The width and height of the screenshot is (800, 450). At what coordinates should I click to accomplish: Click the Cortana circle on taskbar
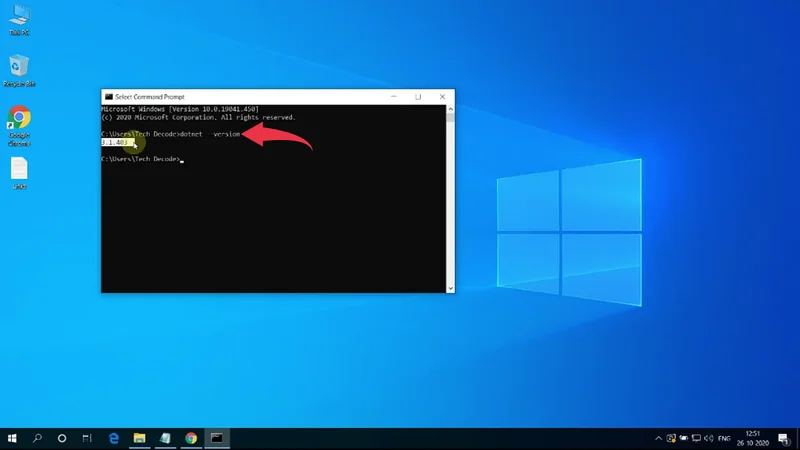tap(62, 438)
